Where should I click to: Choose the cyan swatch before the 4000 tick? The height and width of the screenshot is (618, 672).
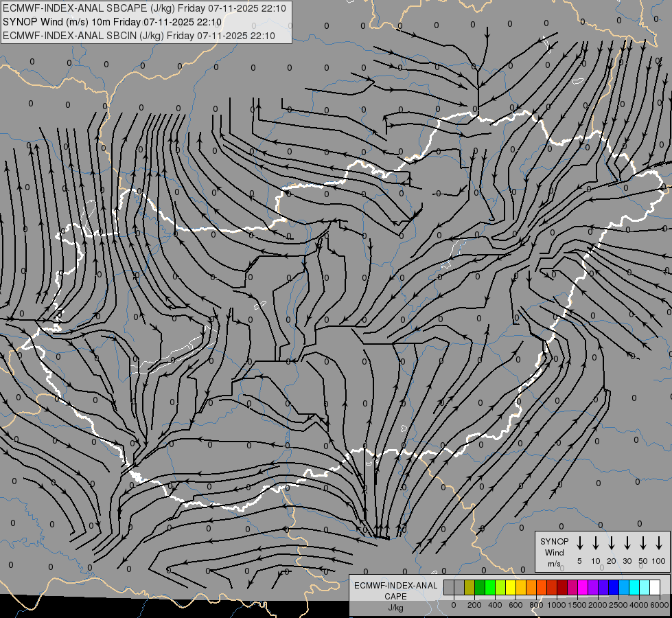[635, 587]
